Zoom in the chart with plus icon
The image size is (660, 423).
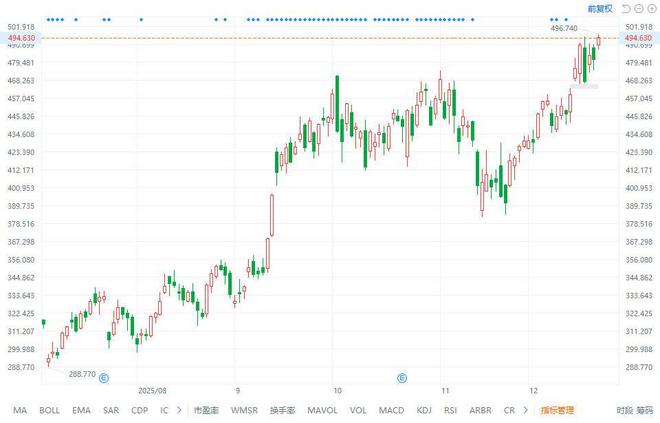click(650, 8)
